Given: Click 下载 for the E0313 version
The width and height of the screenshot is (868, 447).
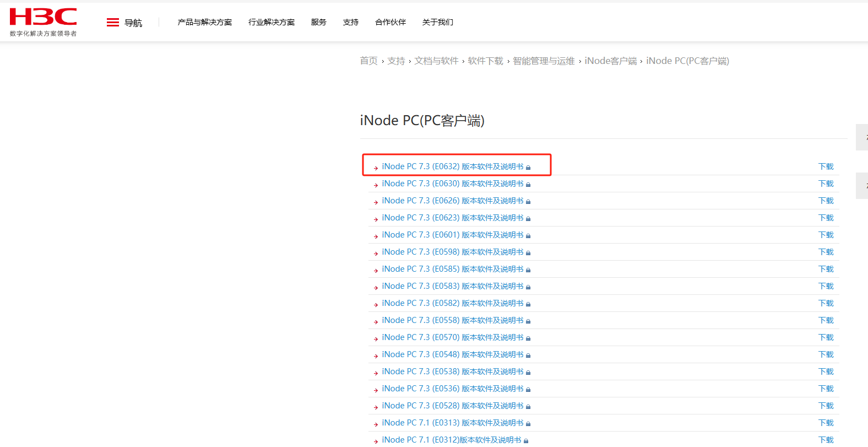Looking at the screenshot, I should pos(826,423).
